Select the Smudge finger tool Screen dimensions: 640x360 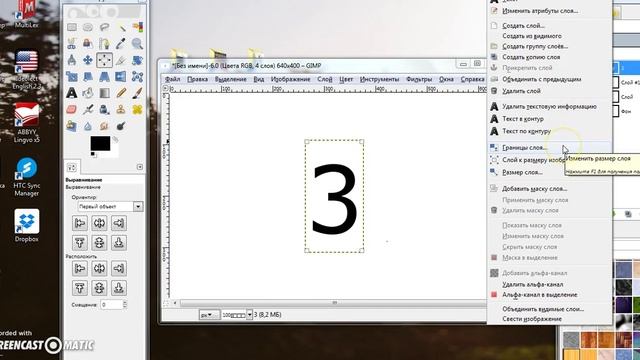point(104,126)
